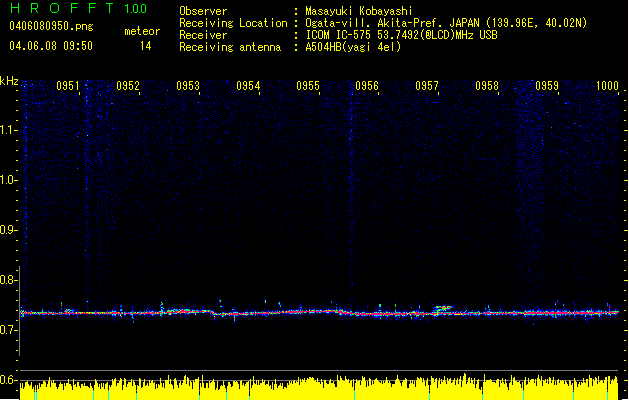Click the 0.9 kHz axis label
Screen dimensions: 629x400
[x=9, y=230]
